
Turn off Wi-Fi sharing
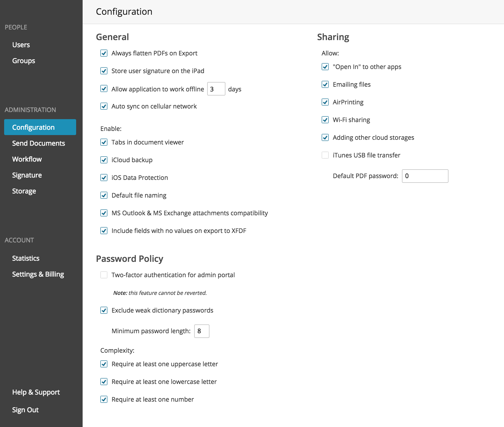point(325,120)
